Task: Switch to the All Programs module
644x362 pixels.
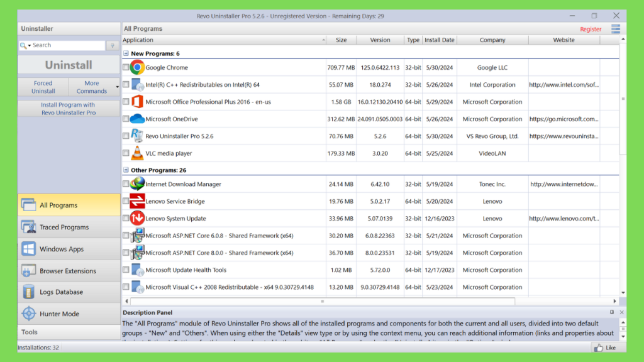Action: coord(69,205)
